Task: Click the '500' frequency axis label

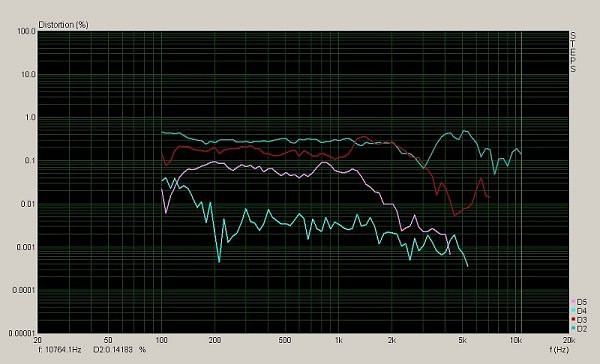Action: click(x=285, y=340)
